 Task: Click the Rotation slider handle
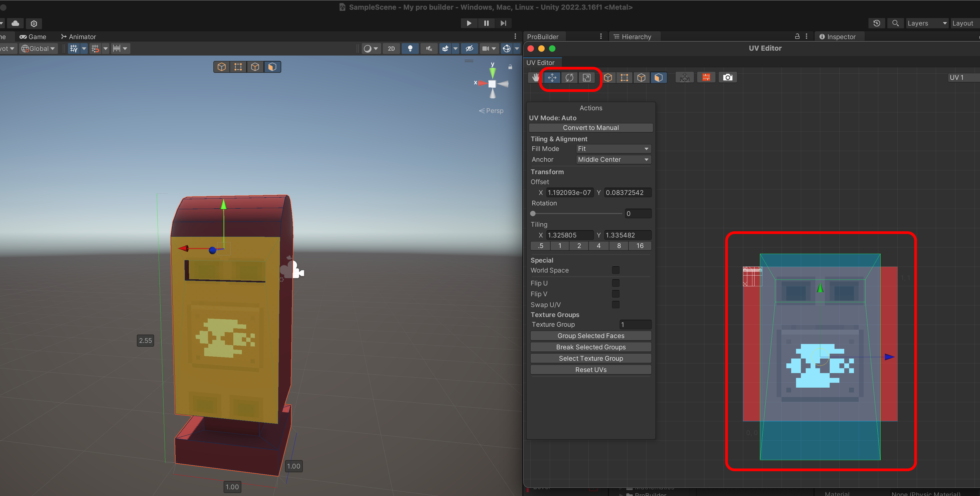533,213
